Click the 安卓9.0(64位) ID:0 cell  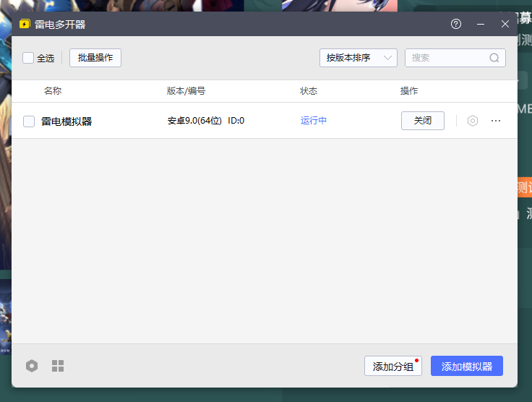(205, 121)
